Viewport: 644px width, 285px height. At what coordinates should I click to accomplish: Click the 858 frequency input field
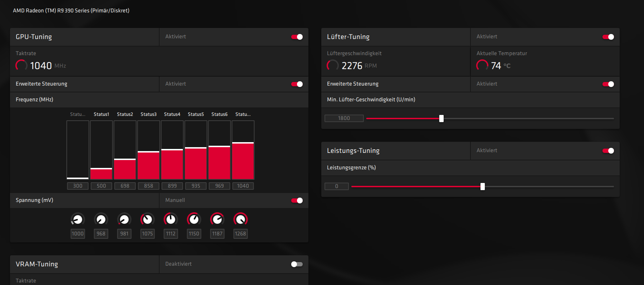148,186
